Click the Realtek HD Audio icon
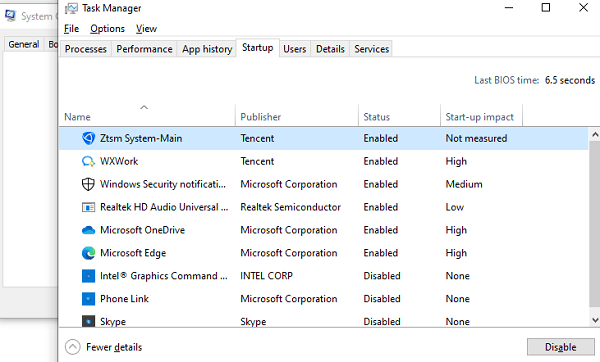This screenshot has width=600, height=362. coord(88,207)
